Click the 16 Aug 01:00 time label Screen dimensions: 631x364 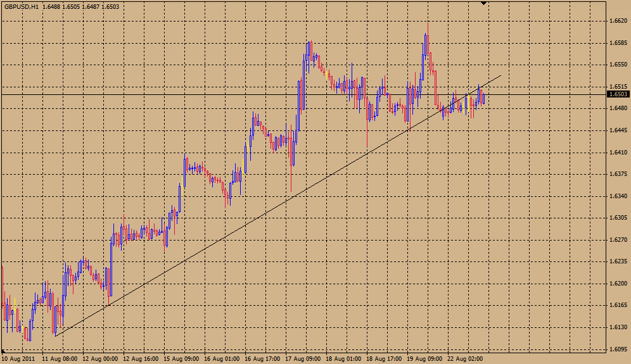click(222, 358)
